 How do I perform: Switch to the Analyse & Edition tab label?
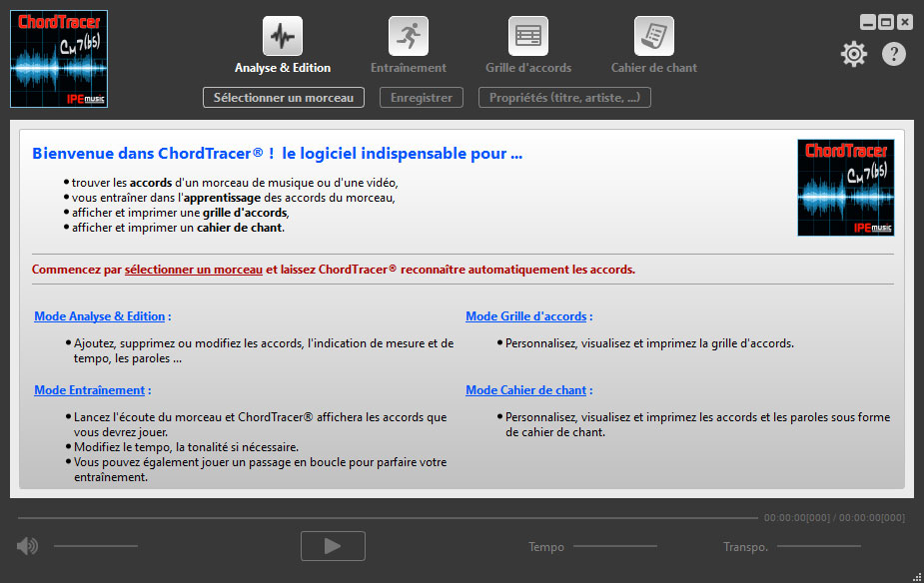(x=283, y=68)
